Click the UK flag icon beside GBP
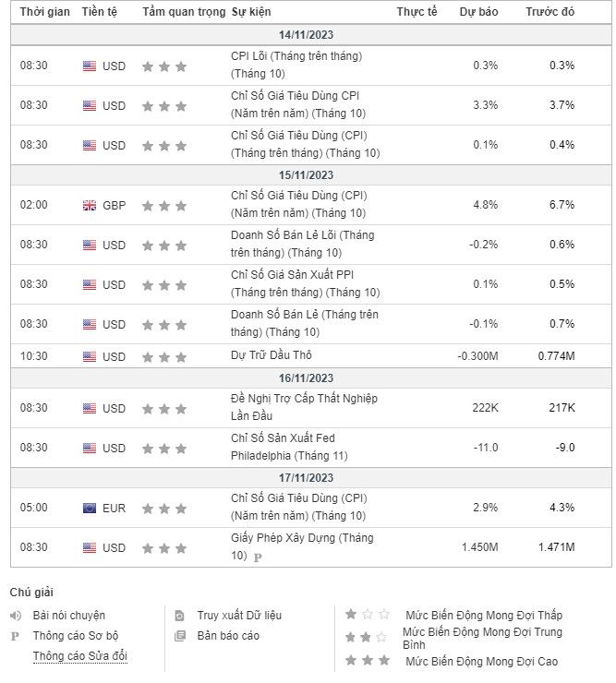This screenshot has width=616, height=683. (x=90, y=205)
